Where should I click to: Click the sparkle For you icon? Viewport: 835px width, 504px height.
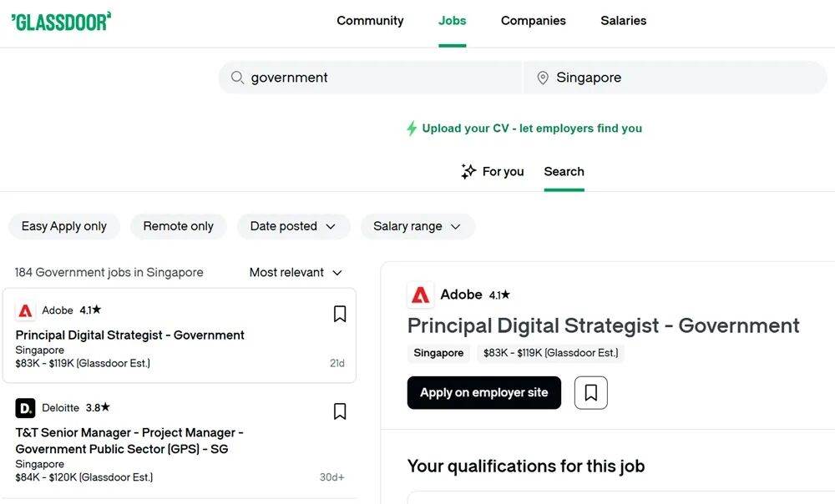(x=468, y=172)
